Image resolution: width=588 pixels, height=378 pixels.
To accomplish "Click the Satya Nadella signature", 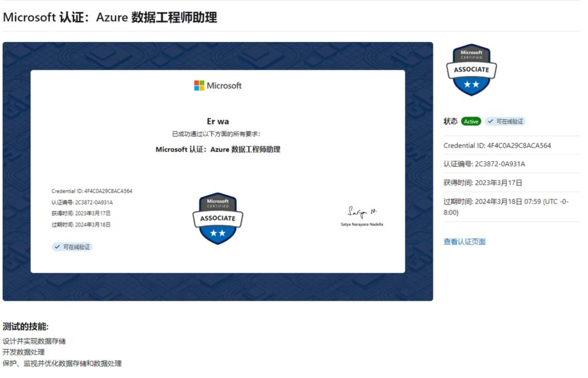I will click(x=362, y=212).
